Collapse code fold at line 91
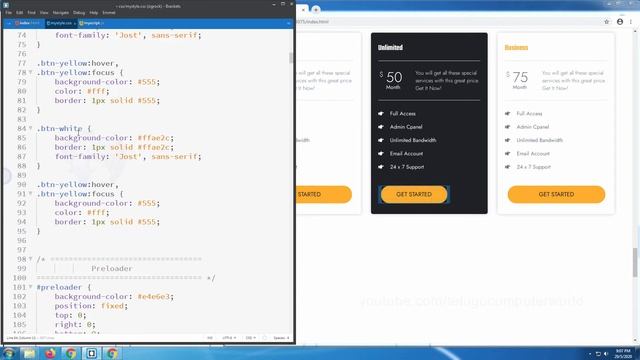Viewport: 640px width, 360px height. click(31, 193)
